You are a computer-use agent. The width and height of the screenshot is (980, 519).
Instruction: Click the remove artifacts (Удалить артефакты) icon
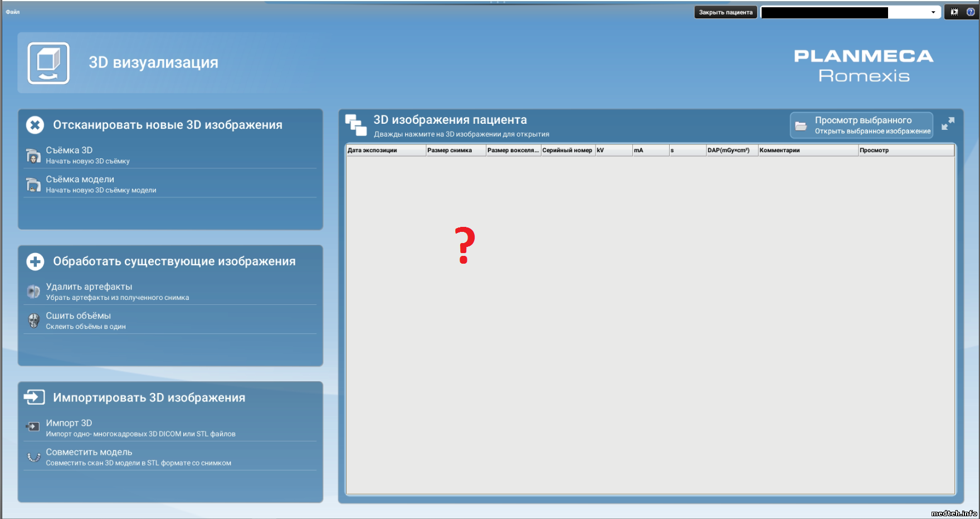pos(33,292)
